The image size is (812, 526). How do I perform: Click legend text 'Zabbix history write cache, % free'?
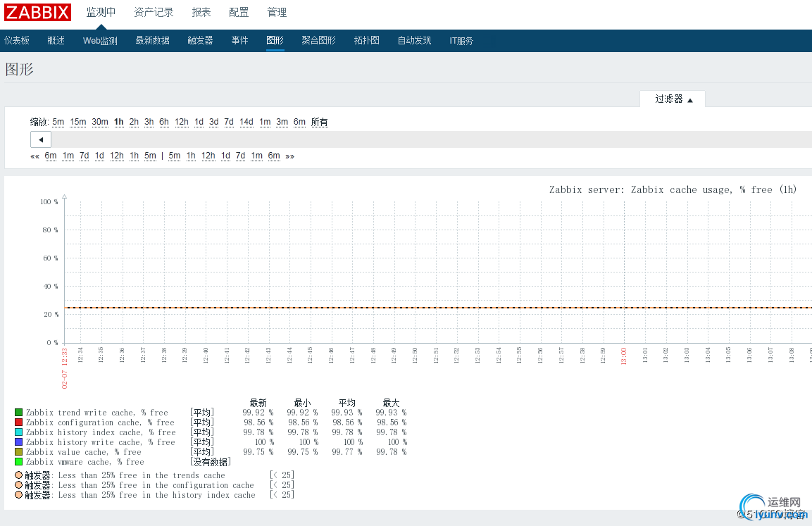point(101,442)
